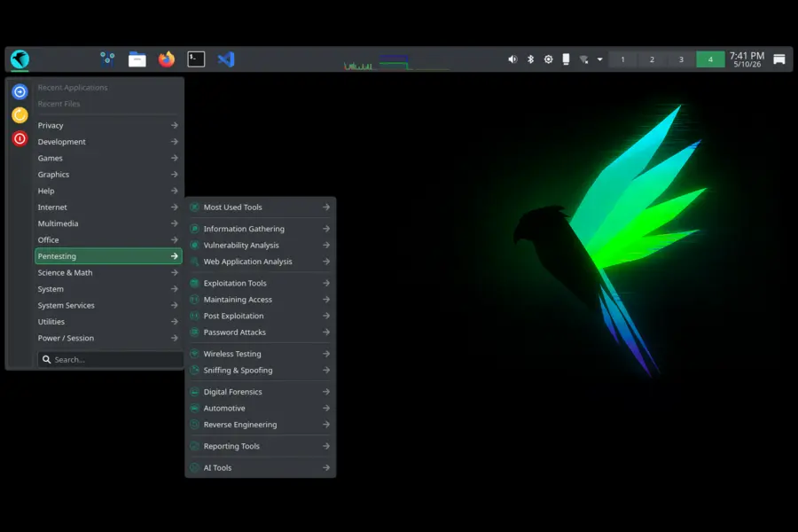Click the menu Search field

[110, 359]
